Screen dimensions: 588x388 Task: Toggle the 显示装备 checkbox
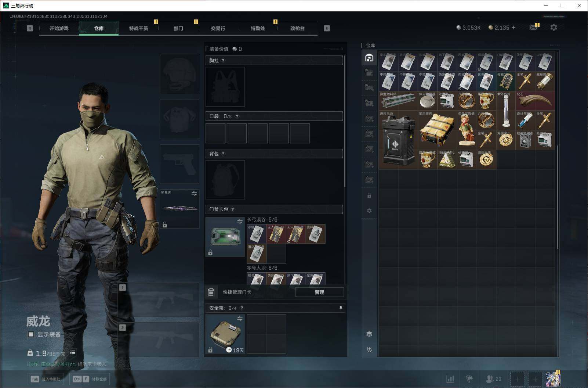(x=31, y=334)
